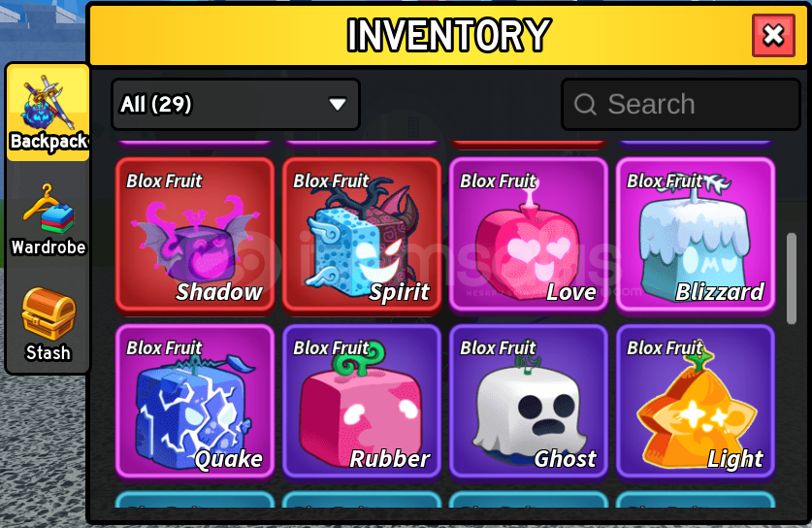Screen dimensions: 812x528
Task: Pick the Blizzard fruit item
Action: (x=695, y=236)
